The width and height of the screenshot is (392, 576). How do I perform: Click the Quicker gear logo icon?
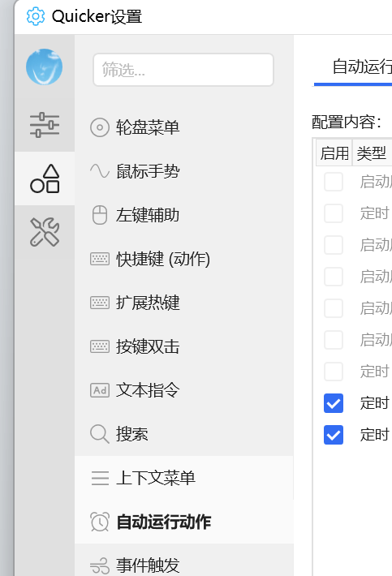pos(36,16)
